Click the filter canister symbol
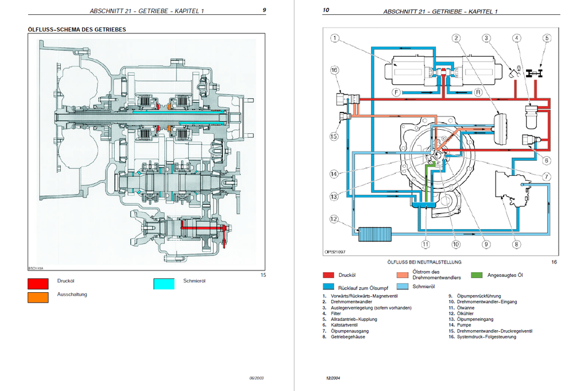This screenshot has width=588, height=391. tap(531, 117)
